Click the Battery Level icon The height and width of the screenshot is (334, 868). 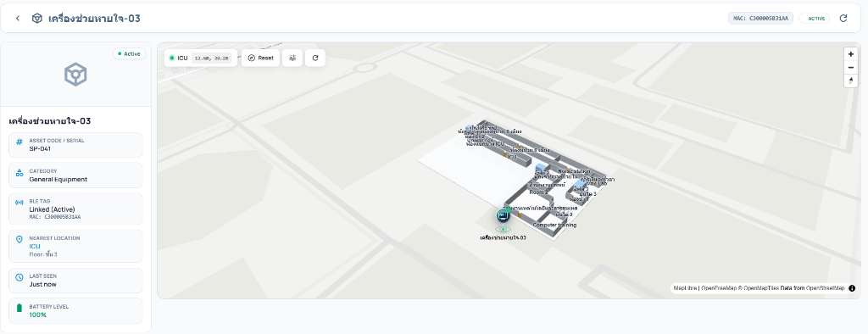19,308
